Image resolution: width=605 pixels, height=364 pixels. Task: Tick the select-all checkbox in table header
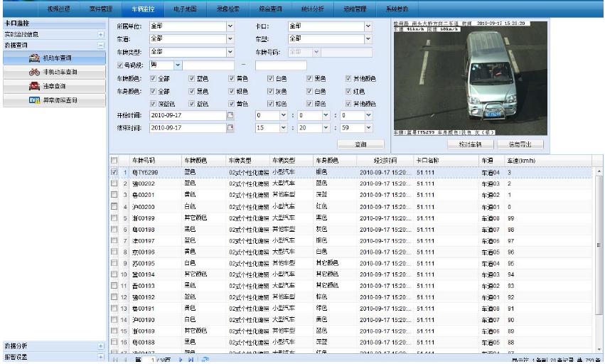coord(114,160)
